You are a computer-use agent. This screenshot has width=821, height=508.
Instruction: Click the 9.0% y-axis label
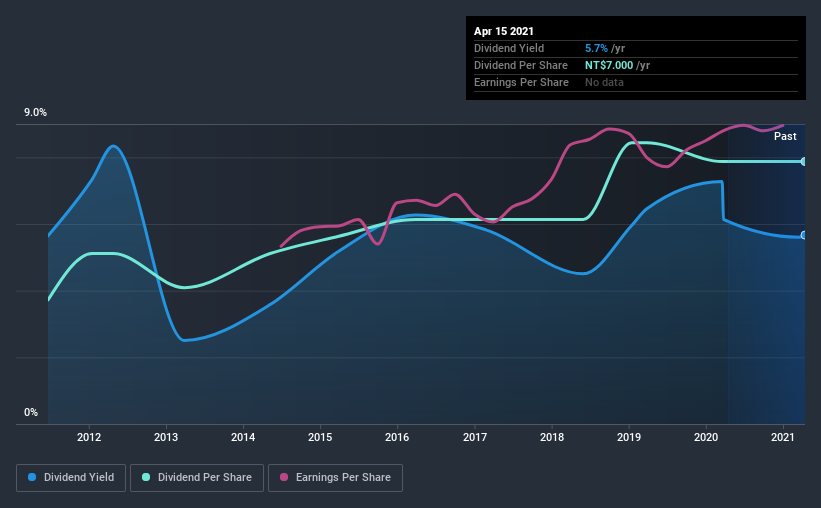(35, 113)
